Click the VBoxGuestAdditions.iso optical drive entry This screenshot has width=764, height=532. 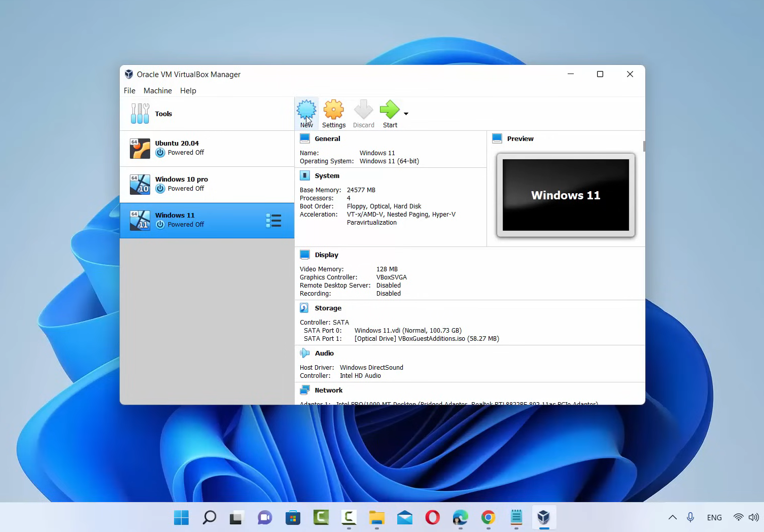click(x=427, y=338)
